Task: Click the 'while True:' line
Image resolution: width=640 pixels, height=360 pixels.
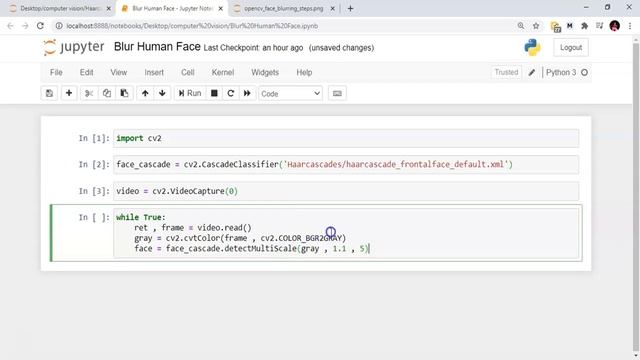Action: (141, 217)
